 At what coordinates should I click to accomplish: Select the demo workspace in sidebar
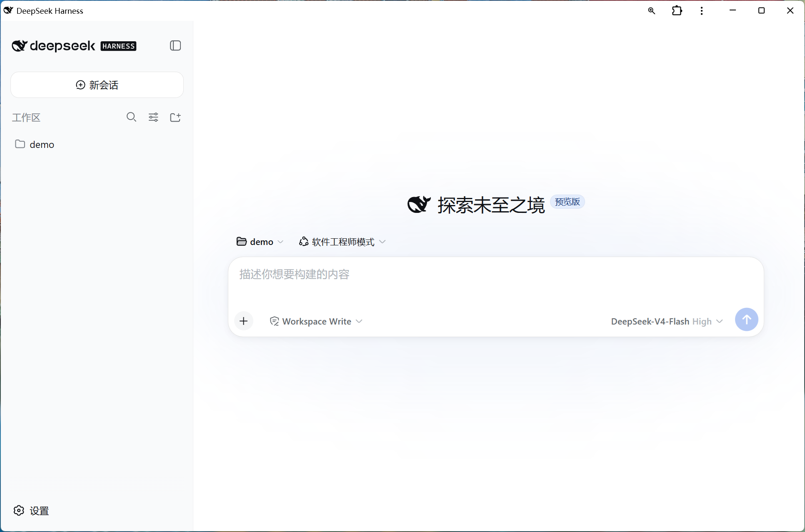pyautogui.click(x=97, y=144)
